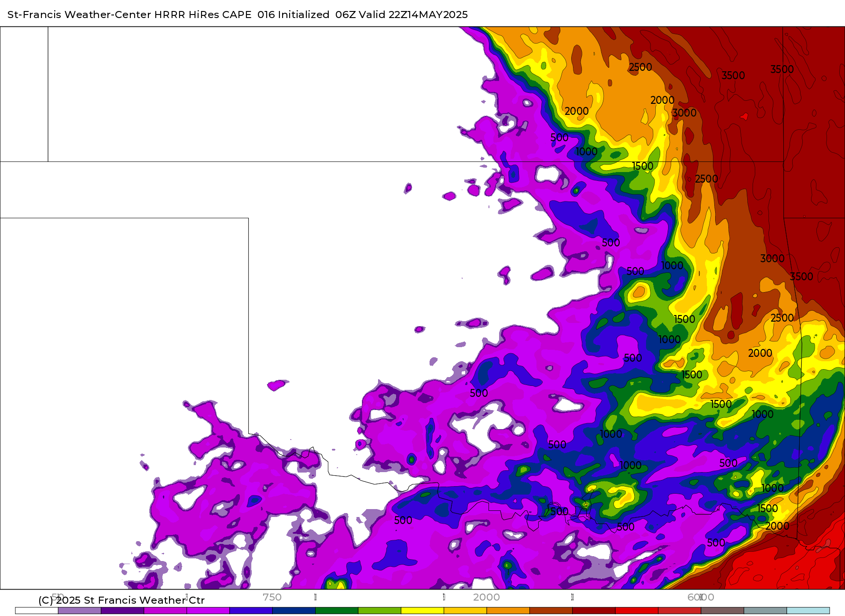This screenshot has height=616, width=845.
Task: Pick the lime green legend swatch
Action: (379, 611)
